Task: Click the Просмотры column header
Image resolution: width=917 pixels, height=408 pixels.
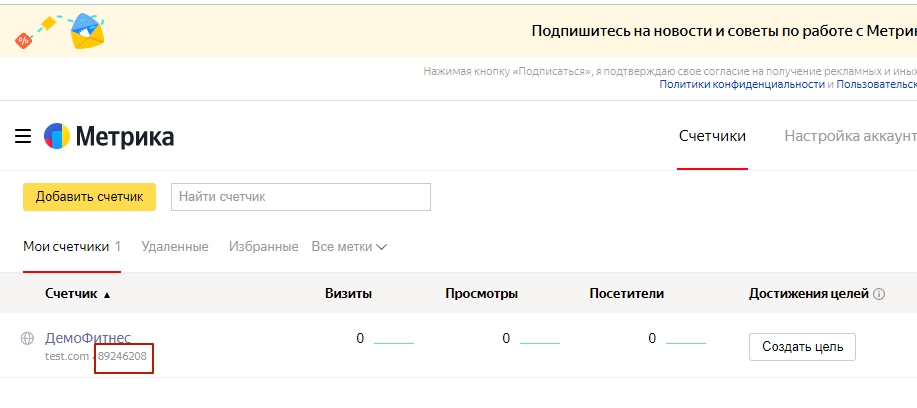Action: [x=481, y=293]
